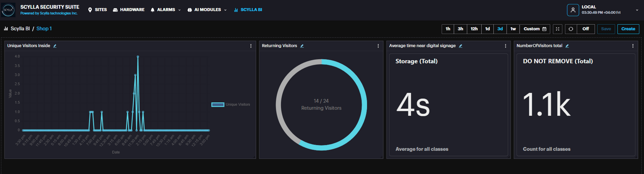Click the calendar icon in Custom button
The height and width of the screenshot is (174, 644).
tap(544, 29)
